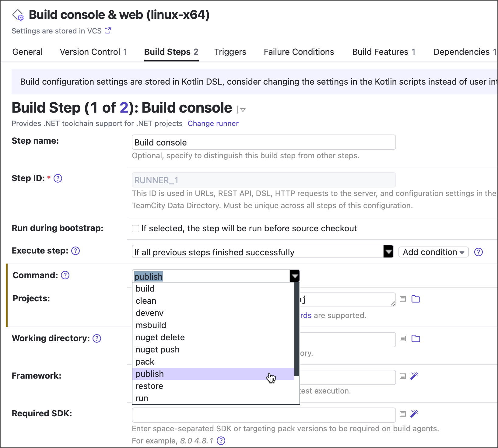Enable the Run during bootstrap checkbox
The image size is (498, 448).
(135, 228)
